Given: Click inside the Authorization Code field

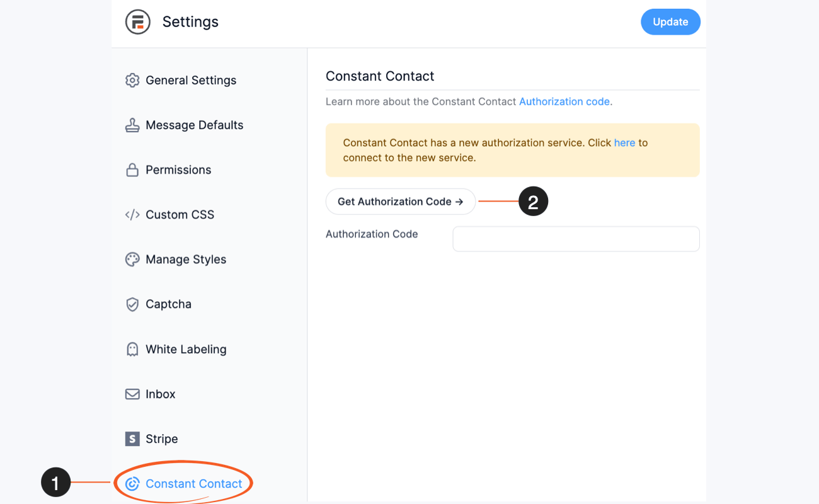Looking at the screenshot, I should [x=575, y=239].
